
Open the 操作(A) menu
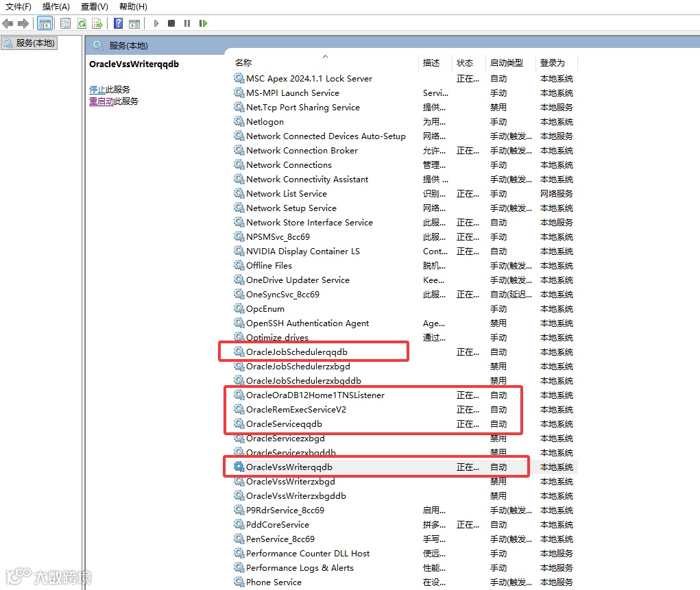click(x=56, y=7)
